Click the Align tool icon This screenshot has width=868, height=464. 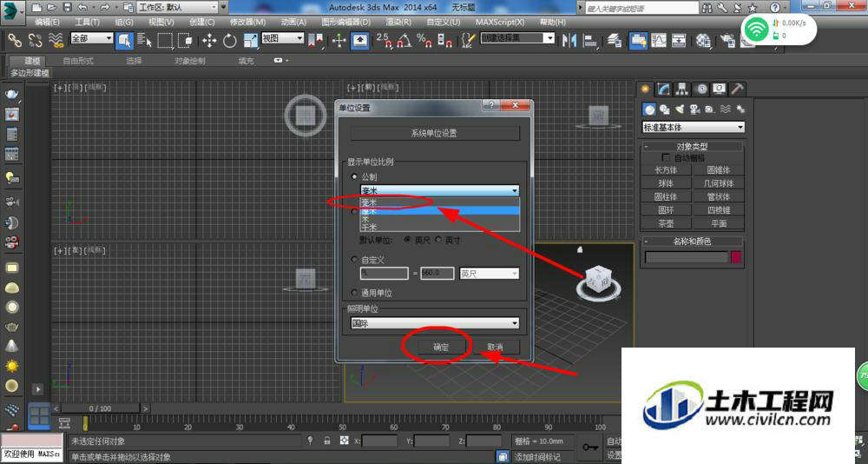(590, 40)
